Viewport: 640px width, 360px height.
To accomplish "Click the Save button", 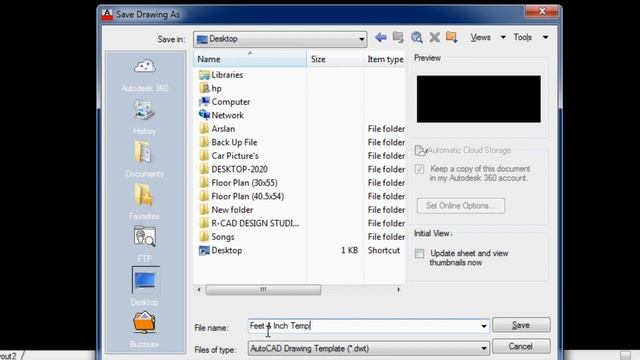I will click(x=521, y=325).
